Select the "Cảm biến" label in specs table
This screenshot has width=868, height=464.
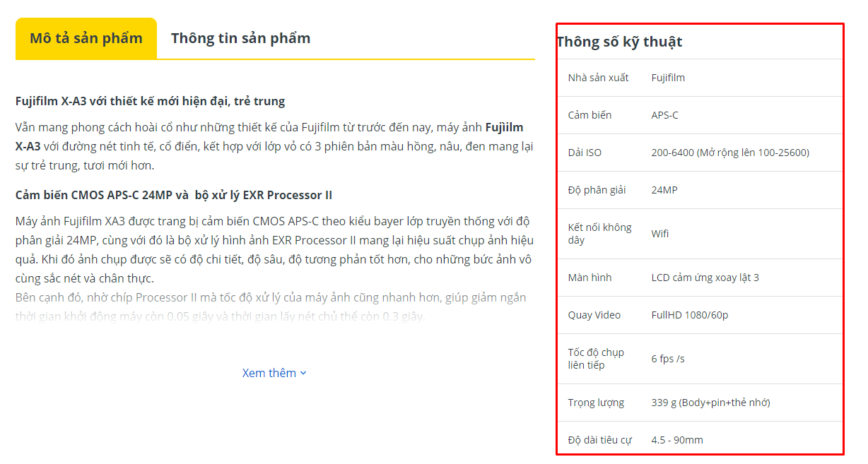click(590, 115)
